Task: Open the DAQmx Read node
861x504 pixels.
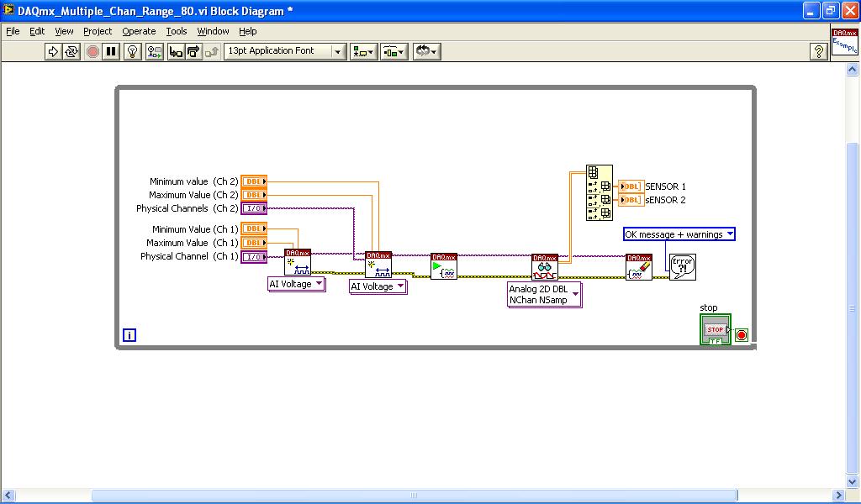Action: (545, 265)
